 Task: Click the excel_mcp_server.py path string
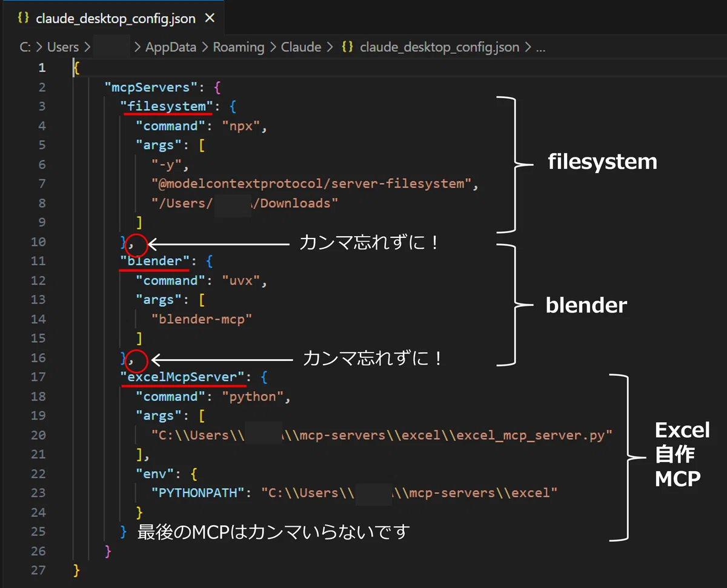[x=382, y=435]
